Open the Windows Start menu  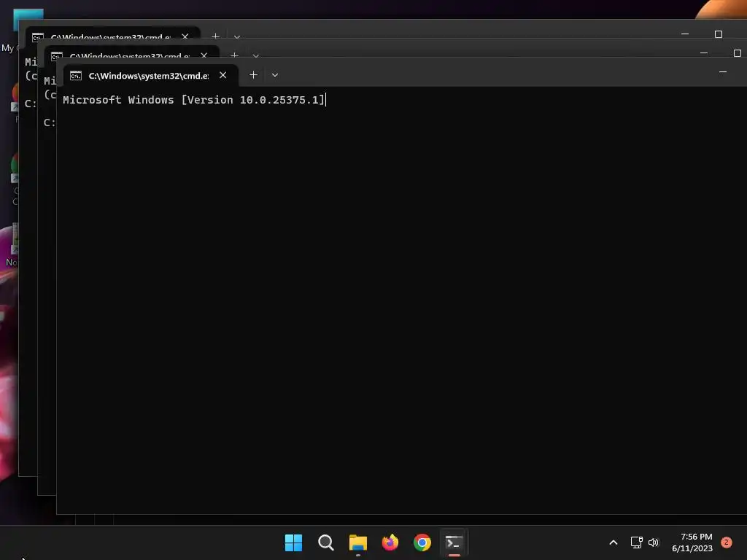coord(293,542)
